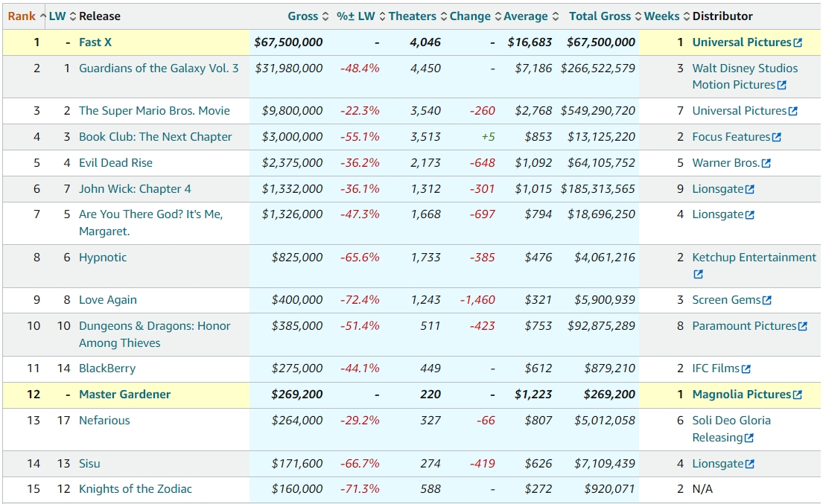
Task: Open the Hypnotic release link
Action: click(103, 258)
